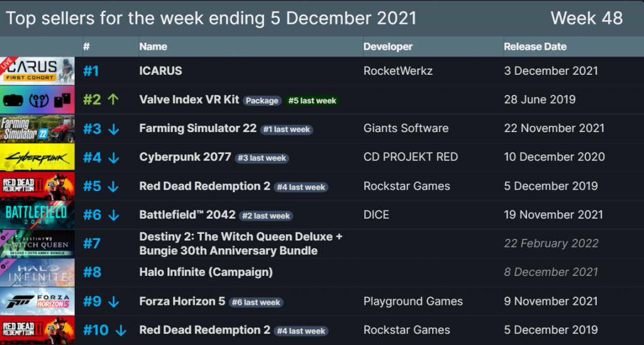Click the blue down arrow beside #3
The width and height of the screenshot is (644, 345).
click(x=114, y=129)
